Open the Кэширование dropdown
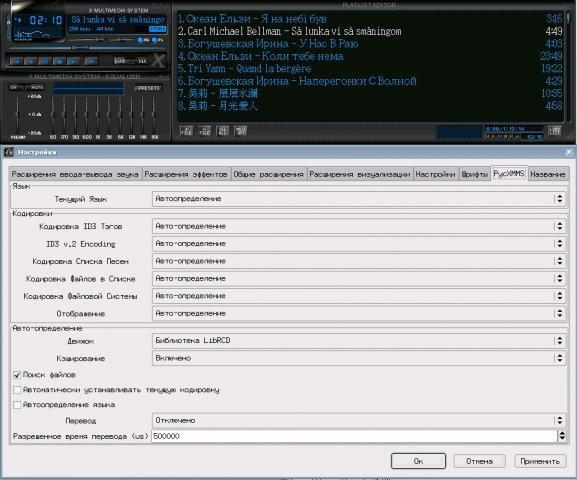The height and width of the screenshot is (480, 577). pos(359,358)
